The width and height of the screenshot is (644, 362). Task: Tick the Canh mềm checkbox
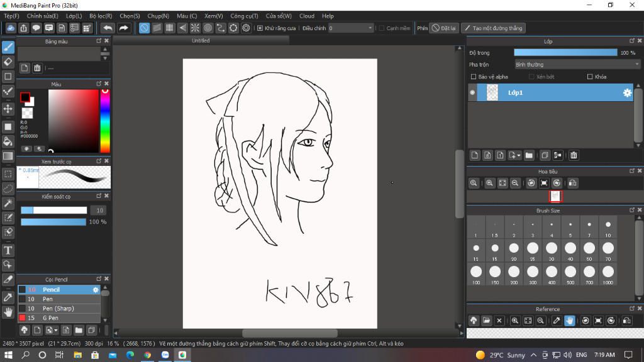382,28
